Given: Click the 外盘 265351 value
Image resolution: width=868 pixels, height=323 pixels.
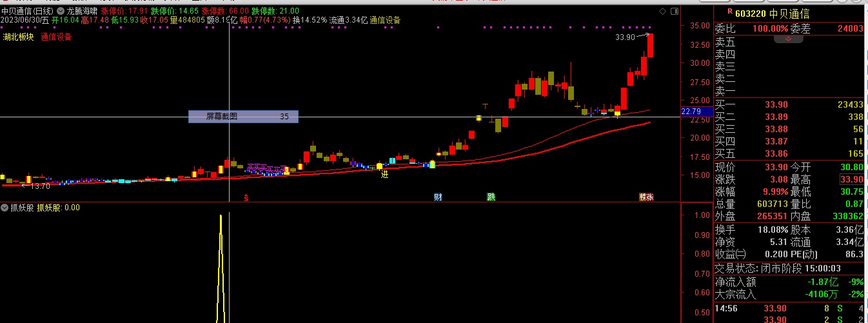Looking at the screenshot, I should [772, 217].
